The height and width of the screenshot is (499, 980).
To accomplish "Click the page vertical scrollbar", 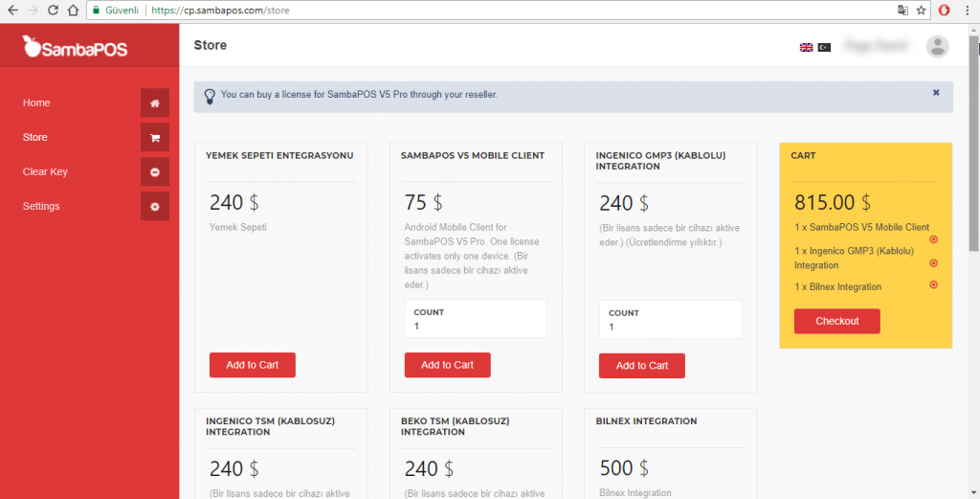I will tap(973, 144).
